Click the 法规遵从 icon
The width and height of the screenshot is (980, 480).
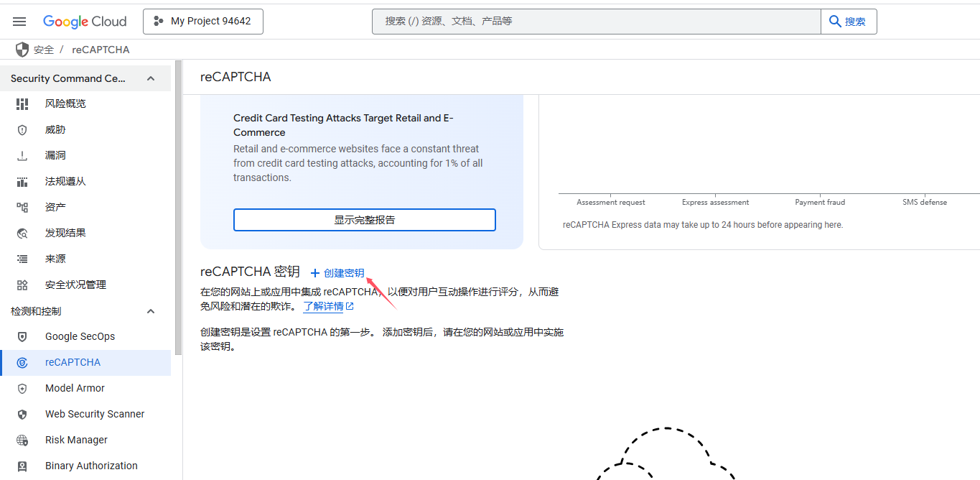[22, 181]
